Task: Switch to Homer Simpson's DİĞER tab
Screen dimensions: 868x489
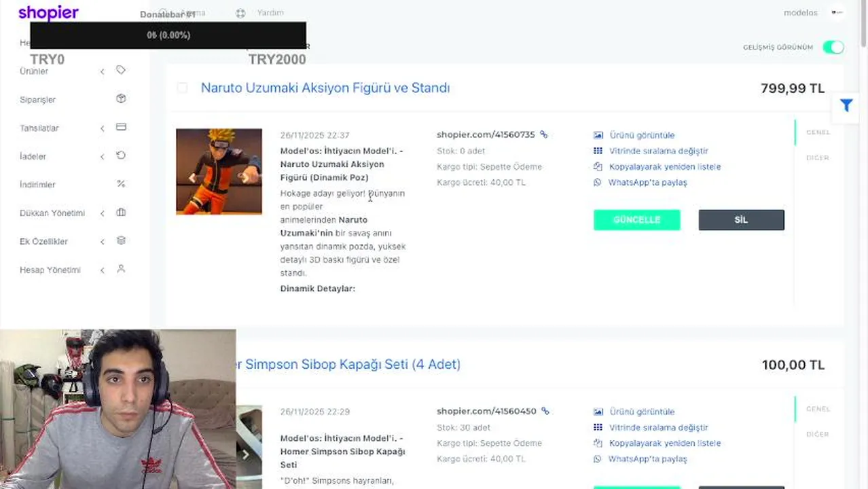Action: (818, 434)
